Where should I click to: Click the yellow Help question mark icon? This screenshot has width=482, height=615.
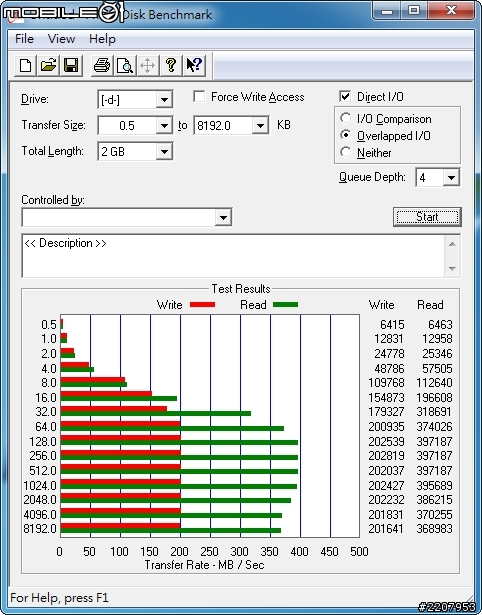(171, 65)
